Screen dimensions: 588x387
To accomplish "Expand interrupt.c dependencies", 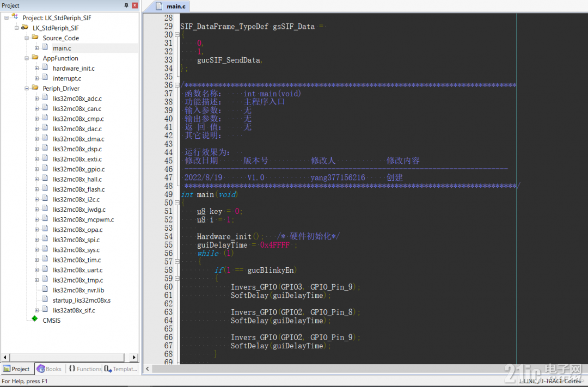I will point(37,78).
